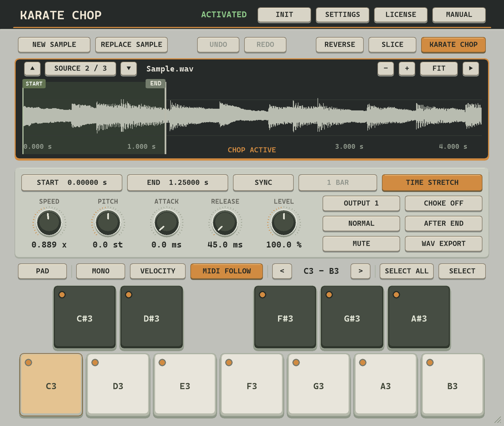Click the Start time input field
This screenshot has width=504, height=426.
[x=72, y=182]
